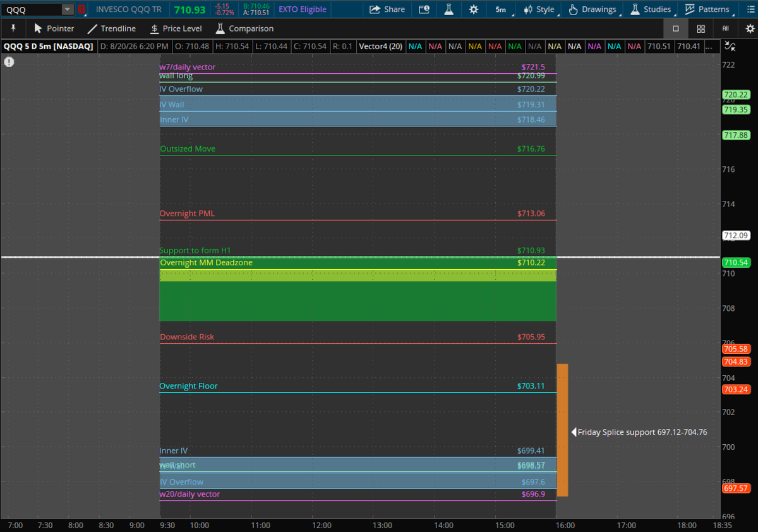This screenshot has width=758, height=532.
Task: Click the 710.93 last price in header
Action: pos(190,9)
